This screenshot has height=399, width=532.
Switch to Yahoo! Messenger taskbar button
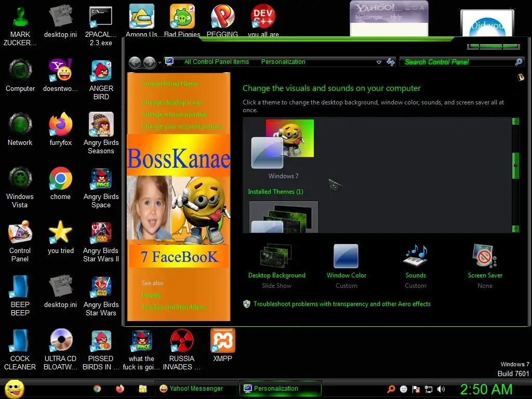click(x=196, y=389)
